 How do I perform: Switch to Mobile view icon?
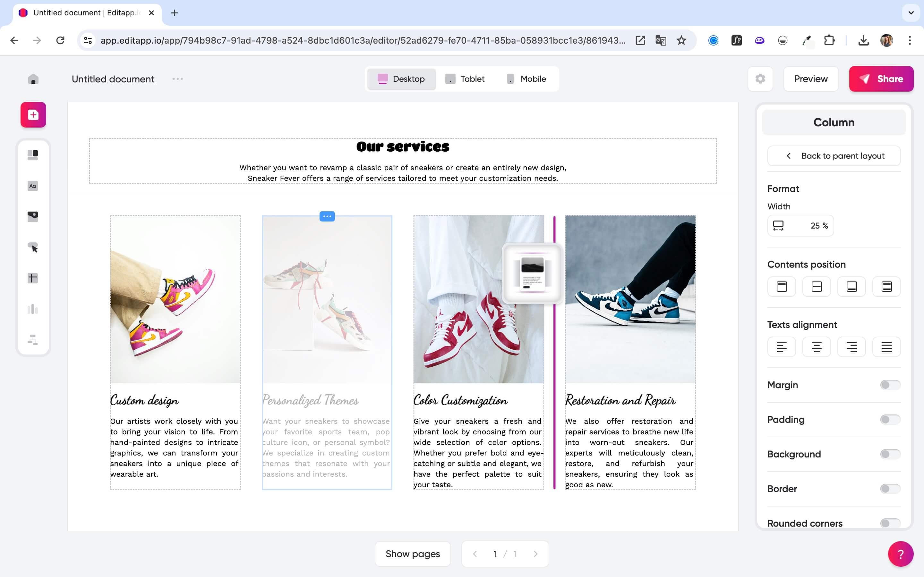(509, 79)
